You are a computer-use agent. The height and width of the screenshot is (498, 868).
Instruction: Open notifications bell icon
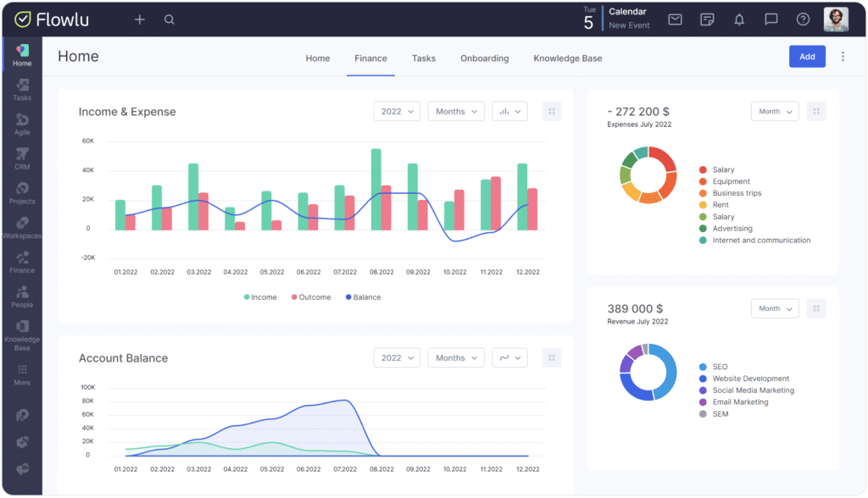click(x=739, y=19)
